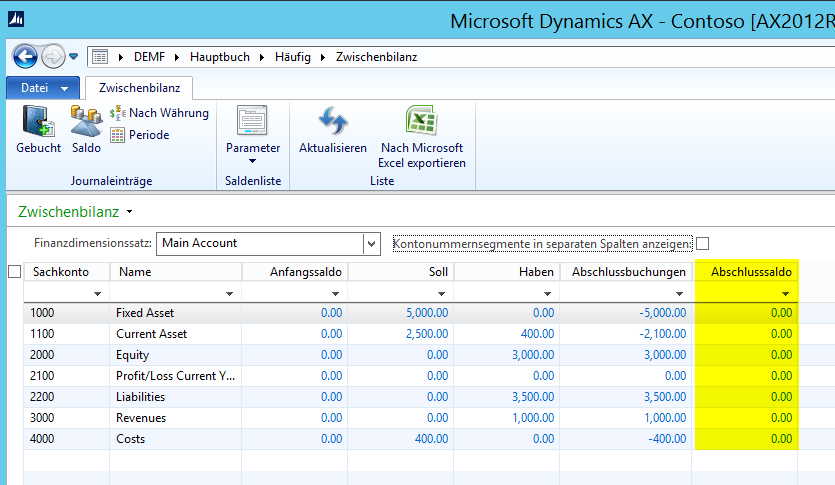Viewport: 835px width, 485px height.
Task: Toggle the select-all rows checkbox in grid header
Action: (x=14, y=271)
